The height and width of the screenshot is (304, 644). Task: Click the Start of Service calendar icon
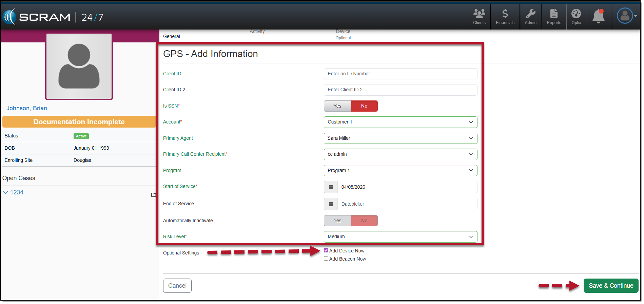331,187
